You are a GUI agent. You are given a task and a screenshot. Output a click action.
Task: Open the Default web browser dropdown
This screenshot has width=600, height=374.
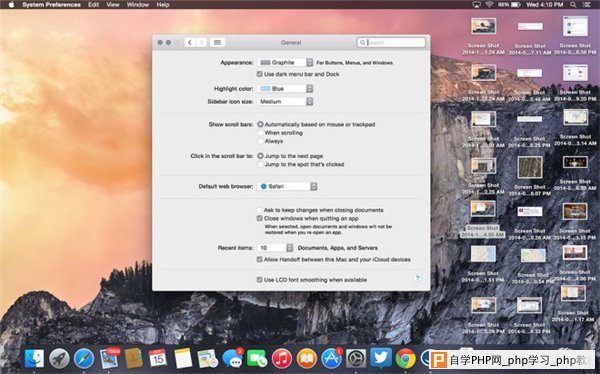coord(287,186)
